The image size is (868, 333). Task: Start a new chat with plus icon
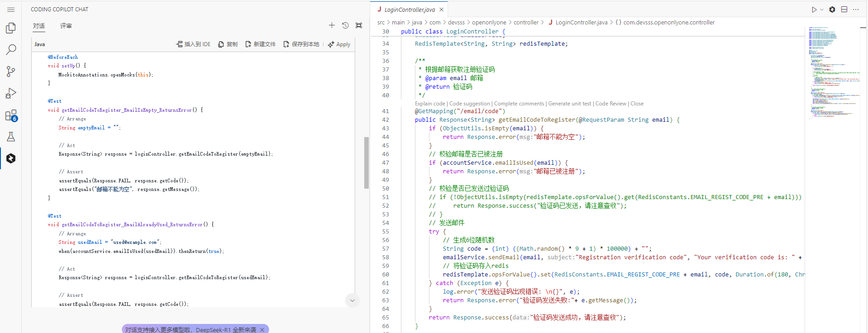click(332, 25)
